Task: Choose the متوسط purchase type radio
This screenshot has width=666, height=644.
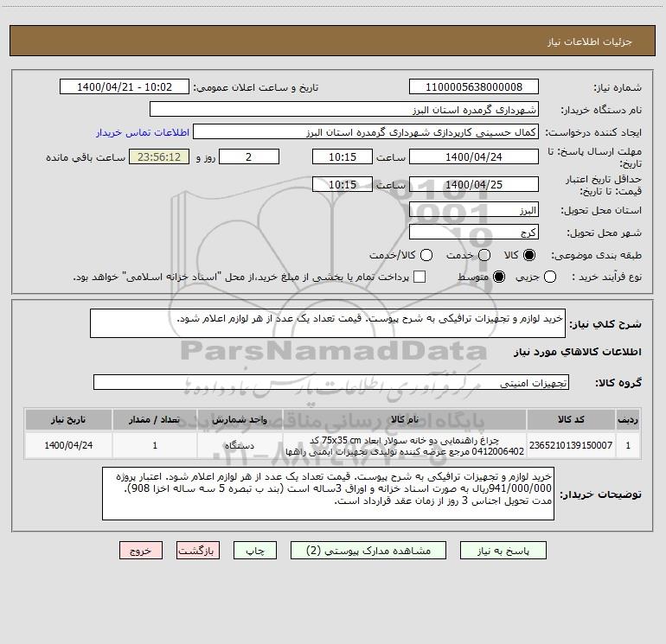Action: 499,277
